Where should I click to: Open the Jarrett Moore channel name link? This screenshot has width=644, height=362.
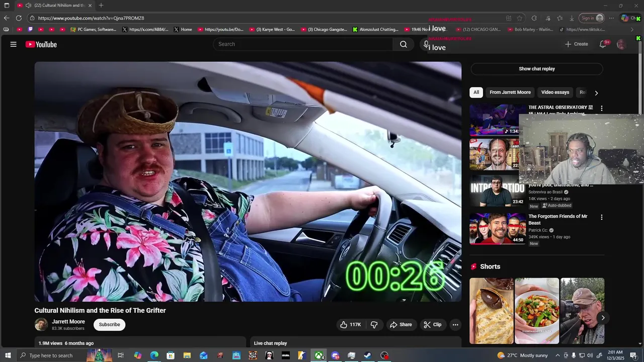click(68, 322)
